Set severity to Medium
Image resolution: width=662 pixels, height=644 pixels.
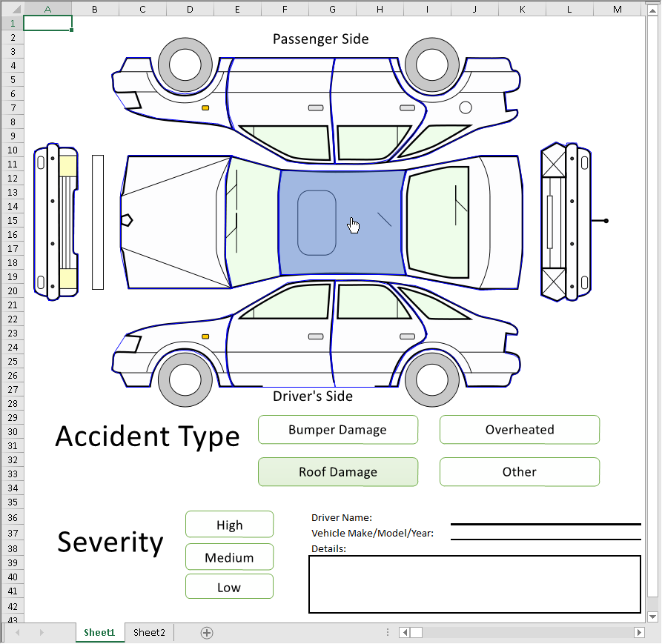[229, 557]
